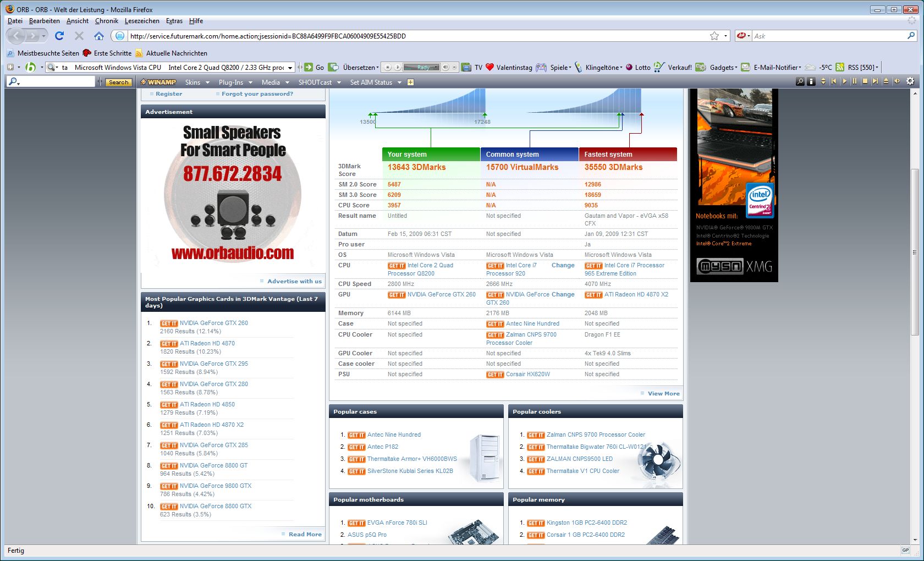The width and height of the screenshot is (924, 561).
Task: Open the Datei menu
Action: pos(15,21)
